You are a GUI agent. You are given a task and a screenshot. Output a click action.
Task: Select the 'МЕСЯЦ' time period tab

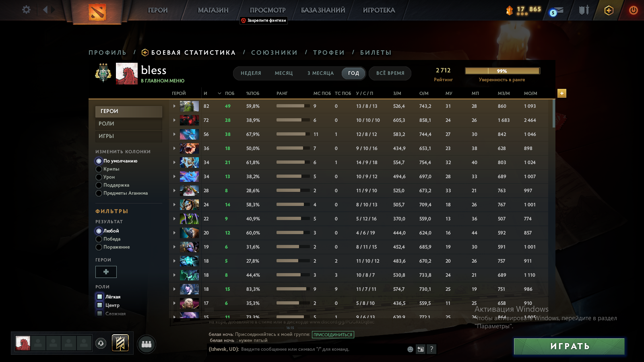coord(284,73)
